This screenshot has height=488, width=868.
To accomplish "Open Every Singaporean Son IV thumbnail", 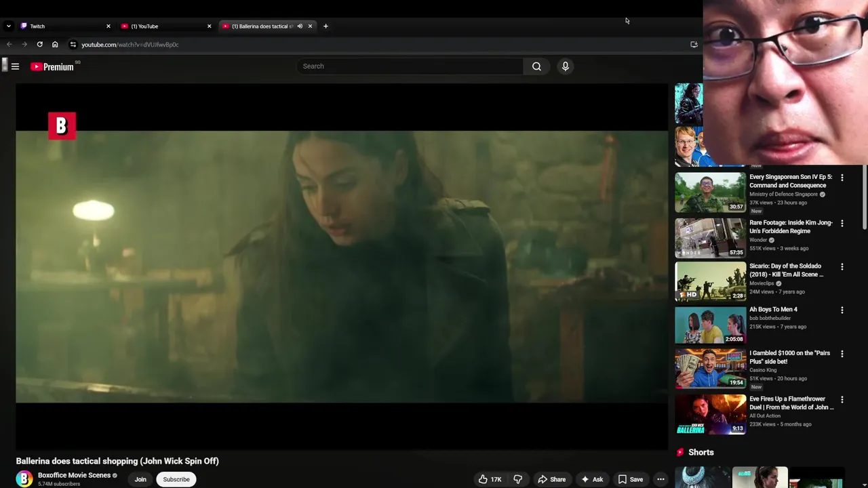I will coord(710,192).
